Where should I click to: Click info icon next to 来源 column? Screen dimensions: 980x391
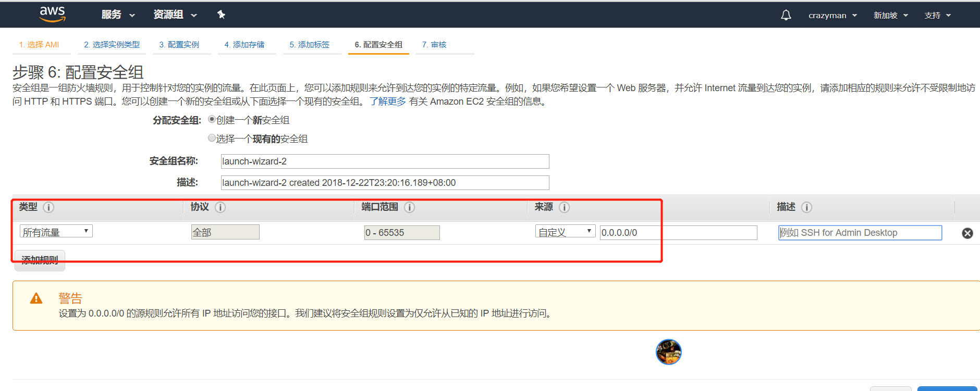564,207
